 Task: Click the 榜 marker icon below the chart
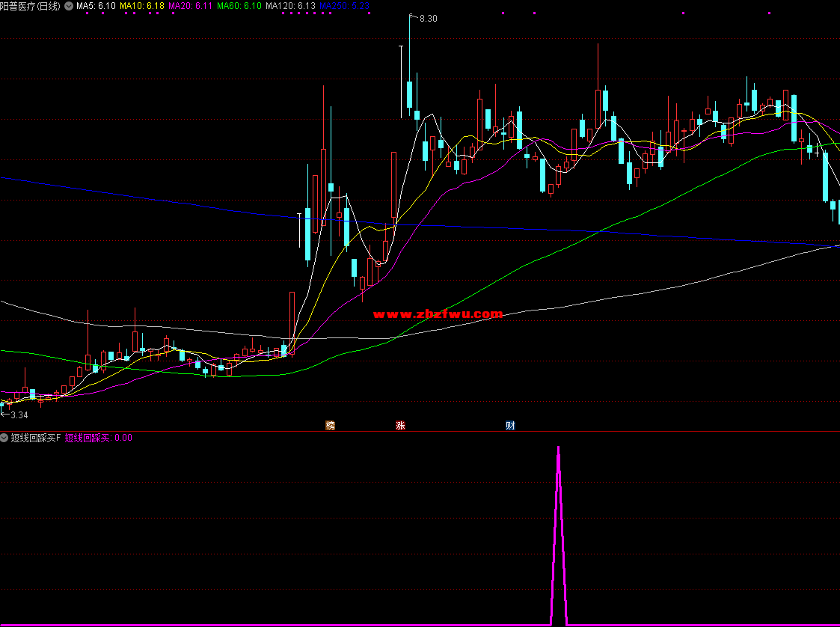[x=331, y=426]
